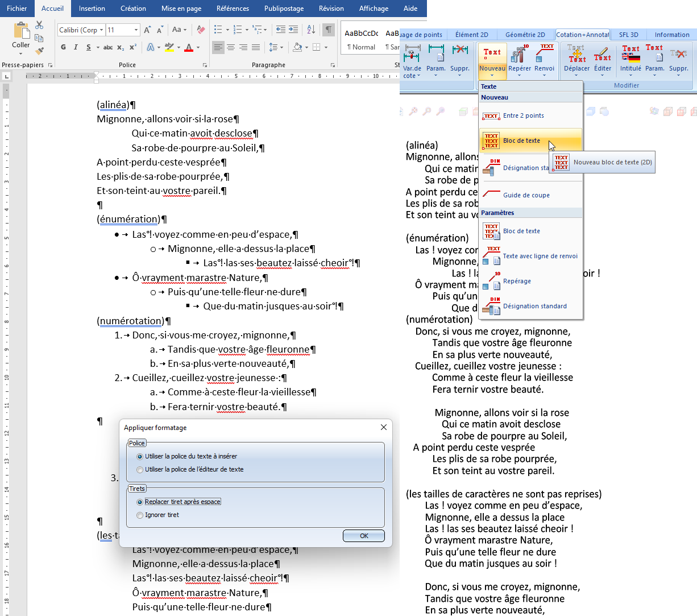Apply the Normal style from gallery
697x616 pixels.
click(x=362, y=39)
